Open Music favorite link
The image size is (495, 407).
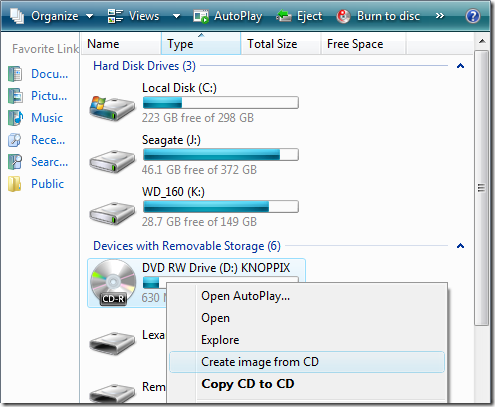[47, 118]
